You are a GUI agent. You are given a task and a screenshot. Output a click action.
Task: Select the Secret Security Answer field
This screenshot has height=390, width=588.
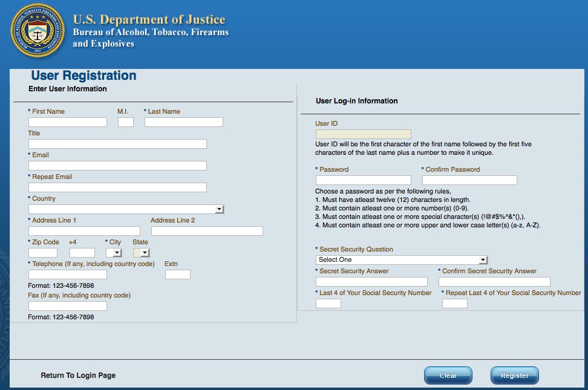(x=371, y=282)
